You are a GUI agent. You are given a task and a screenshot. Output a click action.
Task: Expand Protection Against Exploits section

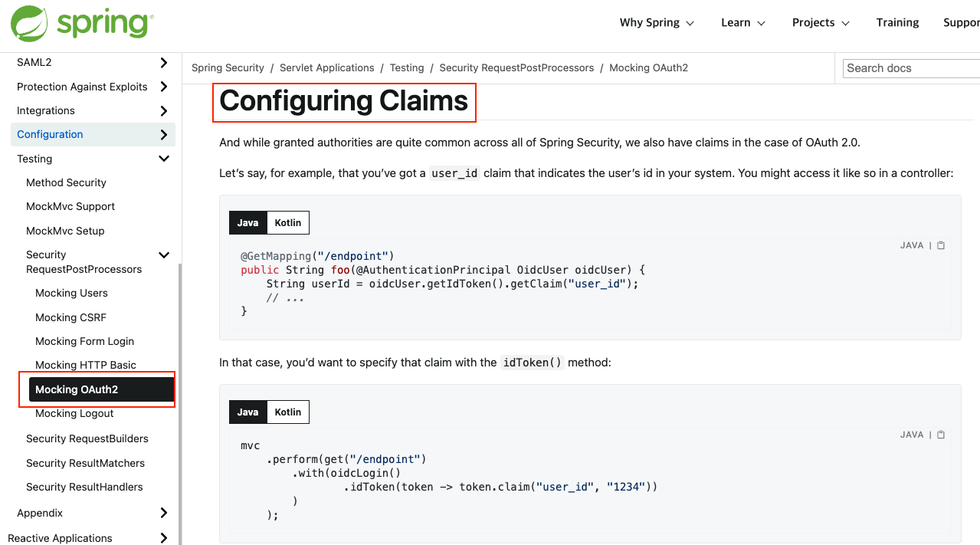tap(164, 87)
